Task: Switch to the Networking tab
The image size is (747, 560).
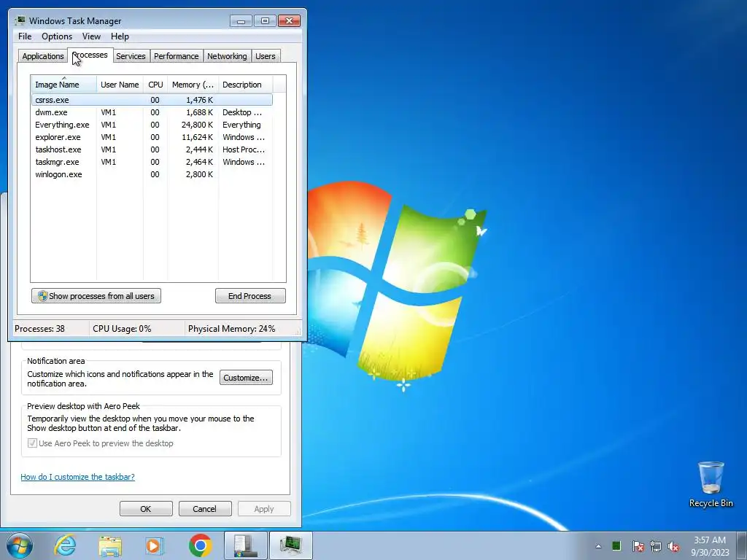Action: [227, 56]
